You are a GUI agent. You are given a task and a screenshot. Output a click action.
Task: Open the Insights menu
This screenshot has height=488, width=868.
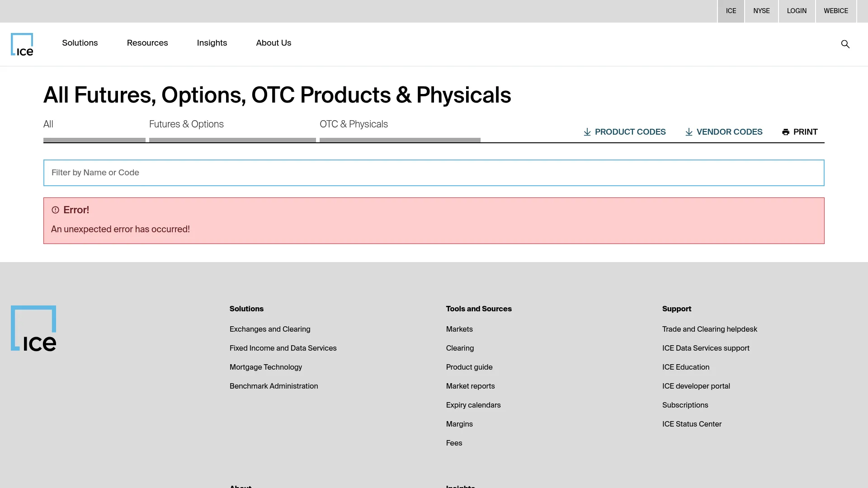(x=212, y=43)
